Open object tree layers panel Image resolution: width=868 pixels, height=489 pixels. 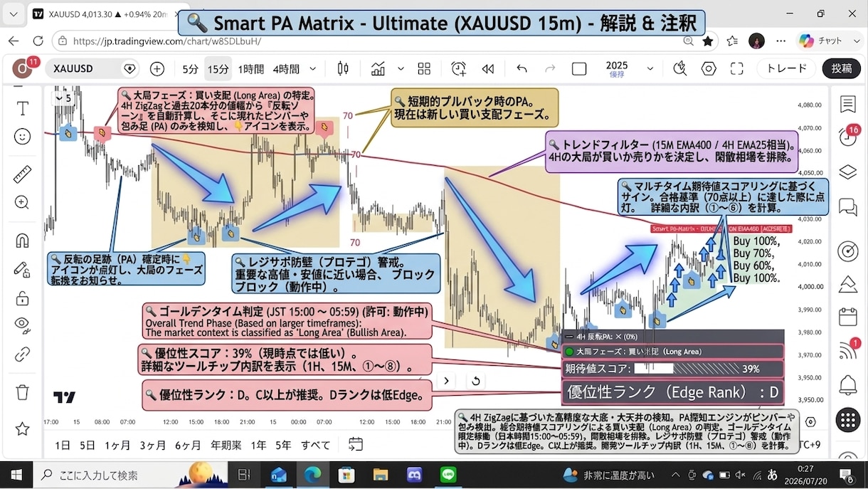pyautogui.click(x=847, y=172)
